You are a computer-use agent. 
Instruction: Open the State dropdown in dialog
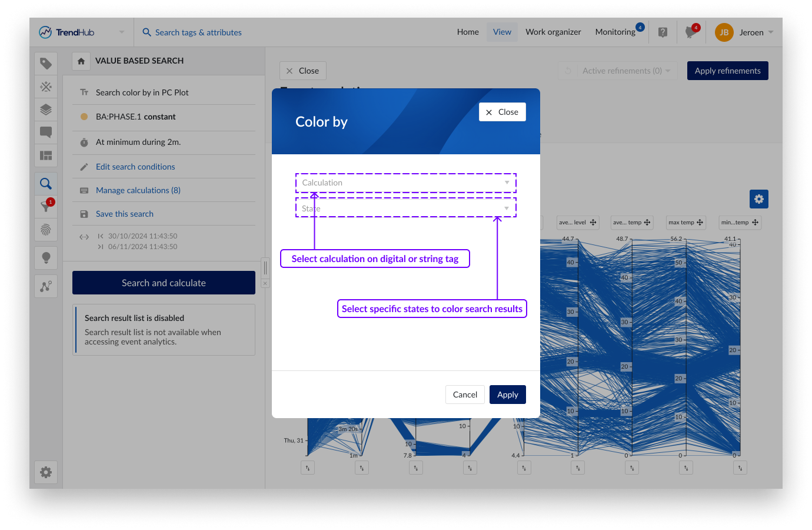(405, 208)
